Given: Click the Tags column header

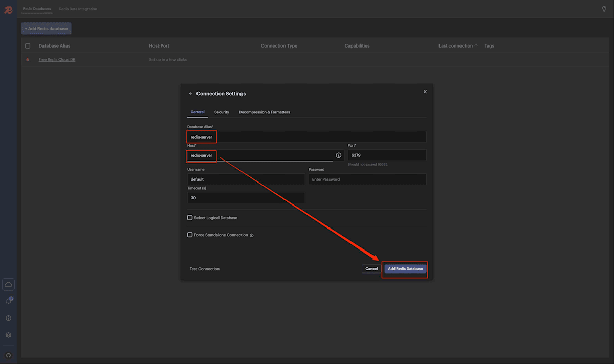Looking at the screenshot, I should (489, 46).
